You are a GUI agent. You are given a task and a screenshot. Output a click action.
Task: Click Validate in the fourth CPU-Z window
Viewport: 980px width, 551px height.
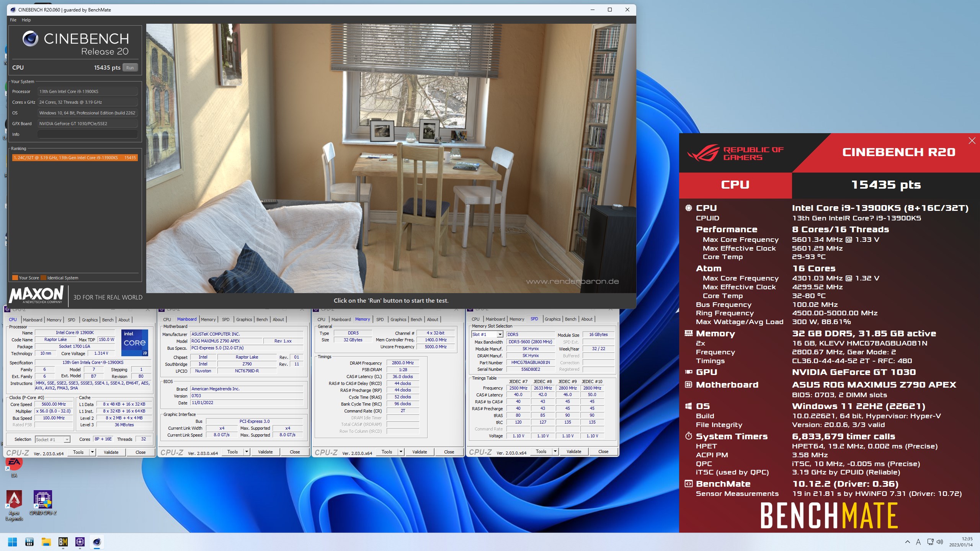pyautogui.click(x=573, y=452)
